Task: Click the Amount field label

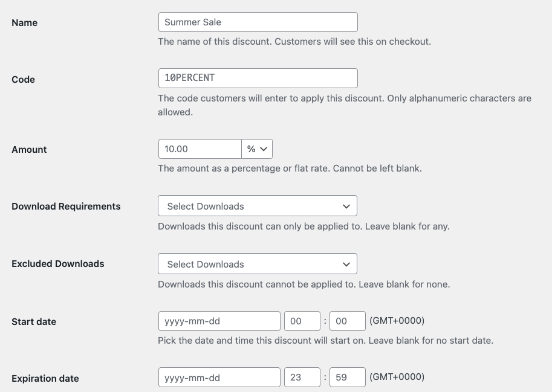Action: click(29, 150)
